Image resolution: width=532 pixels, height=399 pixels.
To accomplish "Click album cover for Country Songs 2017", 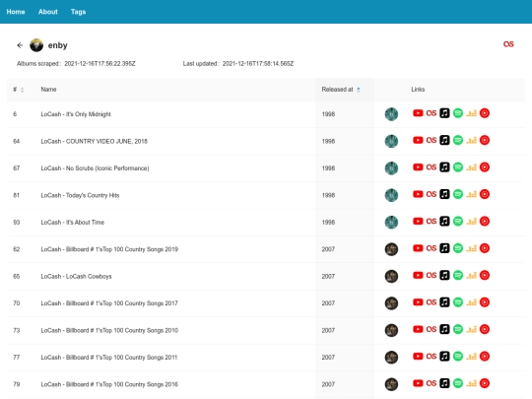I will 391,303.
